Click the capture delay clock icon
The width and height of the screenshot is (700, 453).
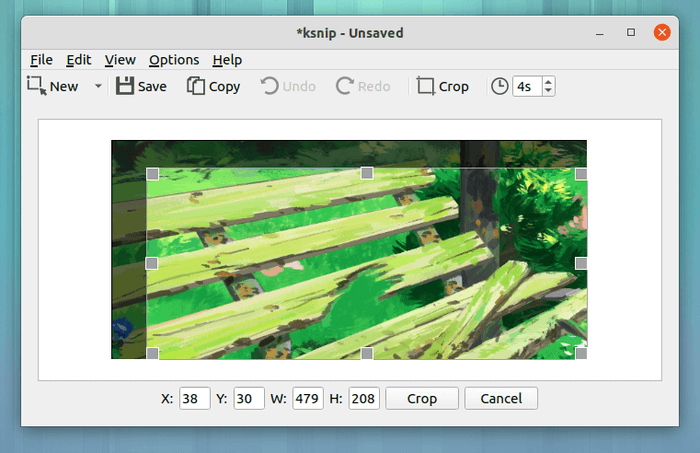click(500, 86)
